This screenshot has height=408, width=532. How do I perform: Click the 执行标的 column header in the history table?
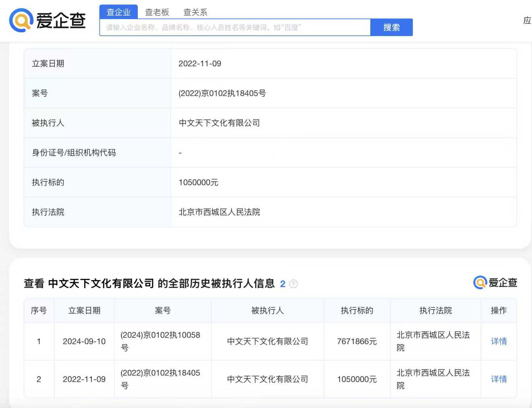click(x=357, y=310)
